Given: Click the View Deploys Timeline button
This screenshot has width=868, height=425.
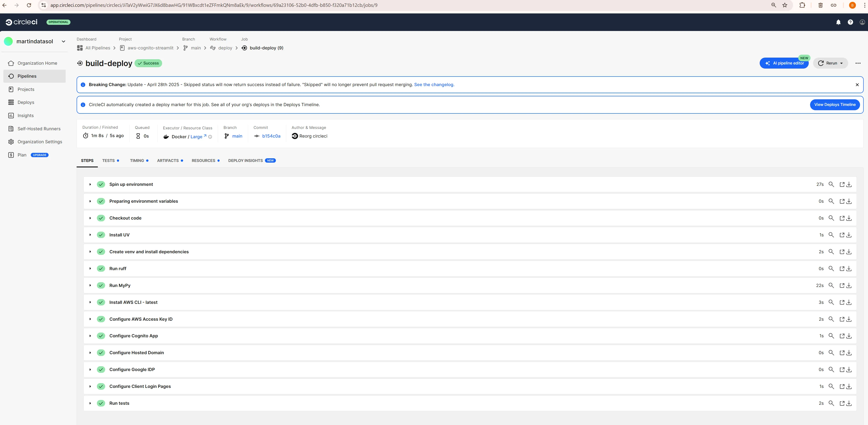Looking at the screenshot, I should [835, 105].
